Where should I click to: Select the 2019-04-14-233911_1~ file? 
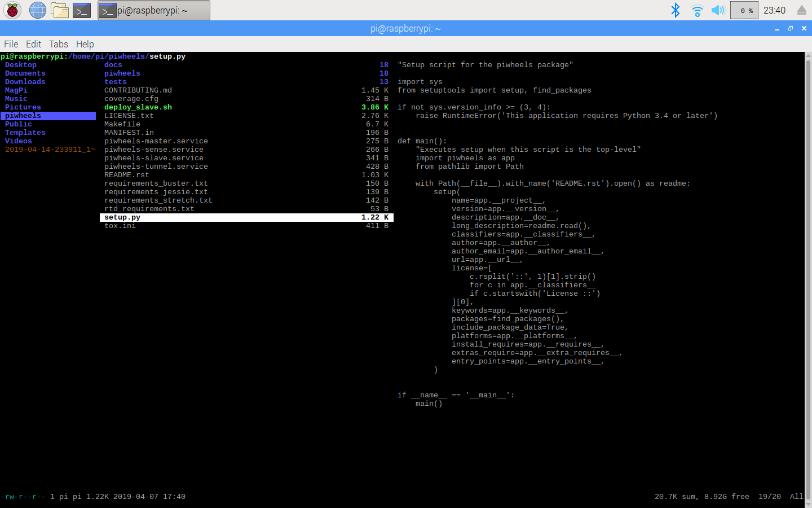(50, 150)
